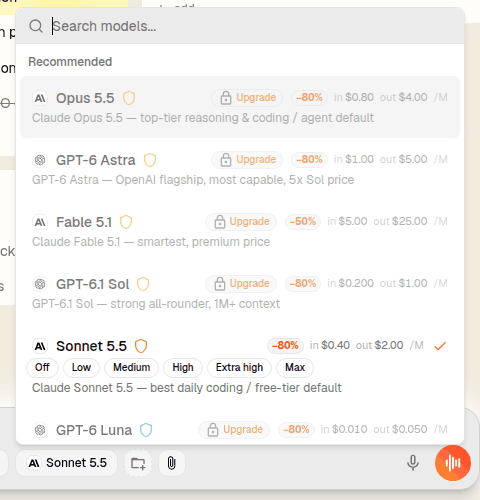Click the shield icon next to Opus 5.5
480x500 pixels.
pyautogui.click(x=129, y=98)
